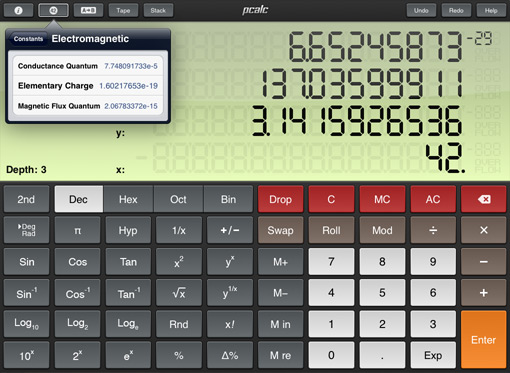Choose Conductance Quantum constant
Viewport: 510px width, 373px height.
tap(88, 66)
